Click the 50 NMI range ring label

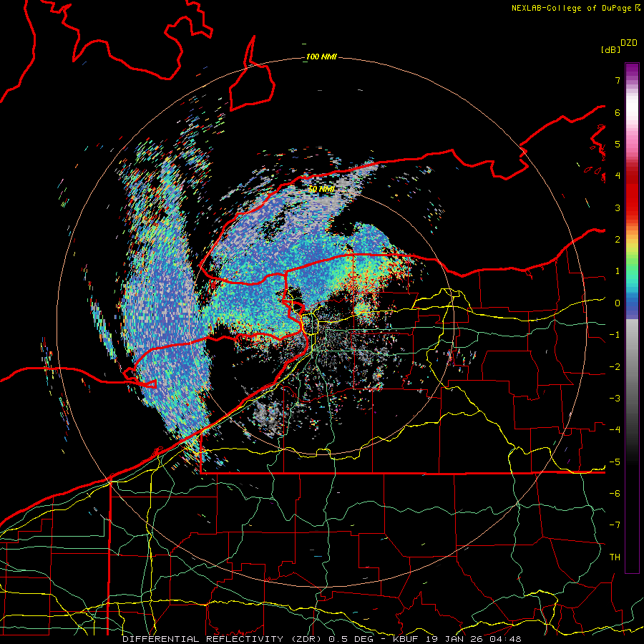coord(321,189)
